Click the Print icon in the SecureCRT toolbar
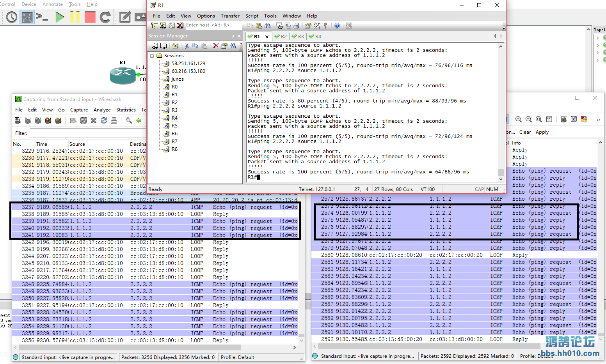Viewport: 606px width, 364px height. pos(296,26)
